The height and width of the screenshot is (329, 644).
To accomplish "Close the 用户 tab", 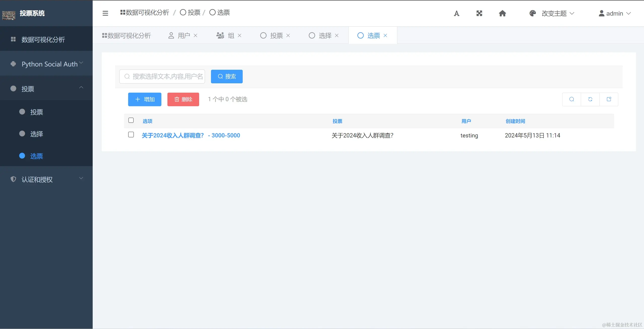I will click(195, 35).
